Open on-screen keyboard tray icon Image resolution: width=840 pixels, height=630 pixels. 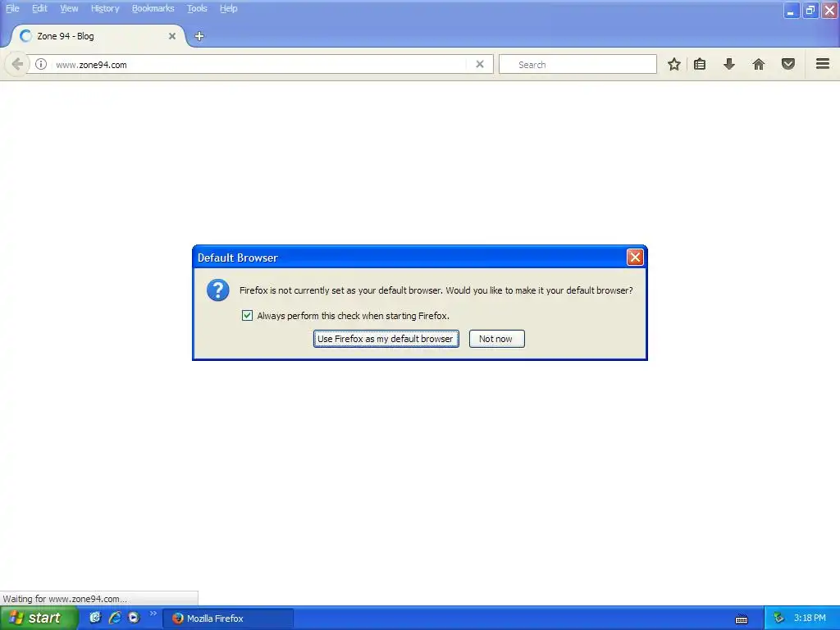742,619
